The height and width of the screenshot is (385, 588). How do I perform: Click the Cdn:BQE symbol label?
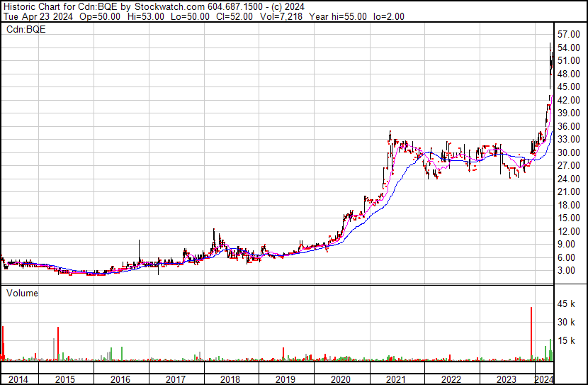click(22, 29)
